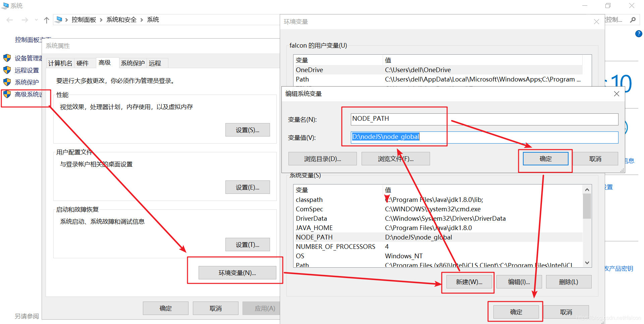Viewport: 644px width, 324px height.
Task: Minimize the System window
Action: pos(585,5)
